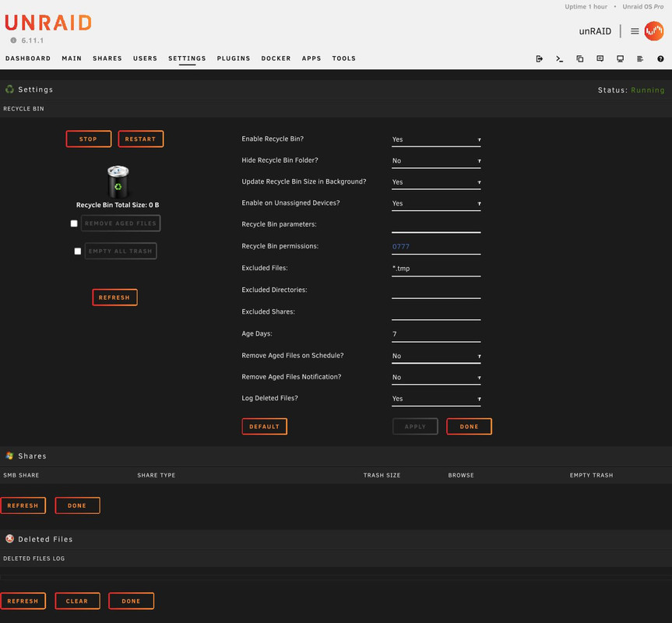672x623 pixels.
Task: Click the 'Status: Running' text
Action: tap(631, 90)
